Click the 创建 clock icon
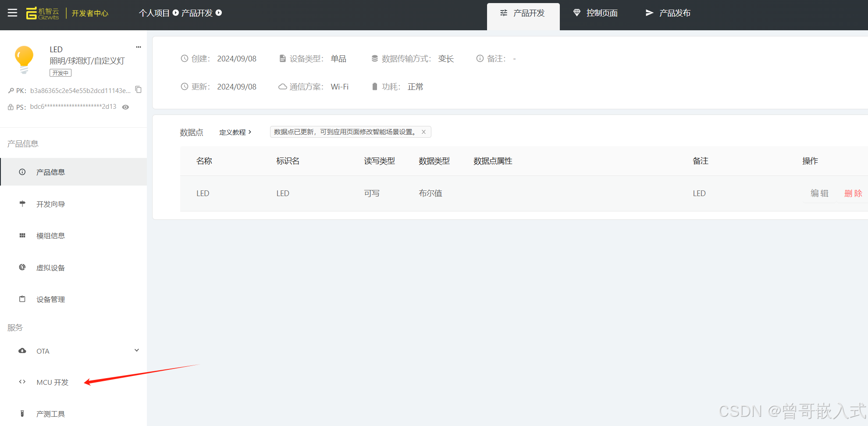The image size is (868, 426). tap(185, 58)
